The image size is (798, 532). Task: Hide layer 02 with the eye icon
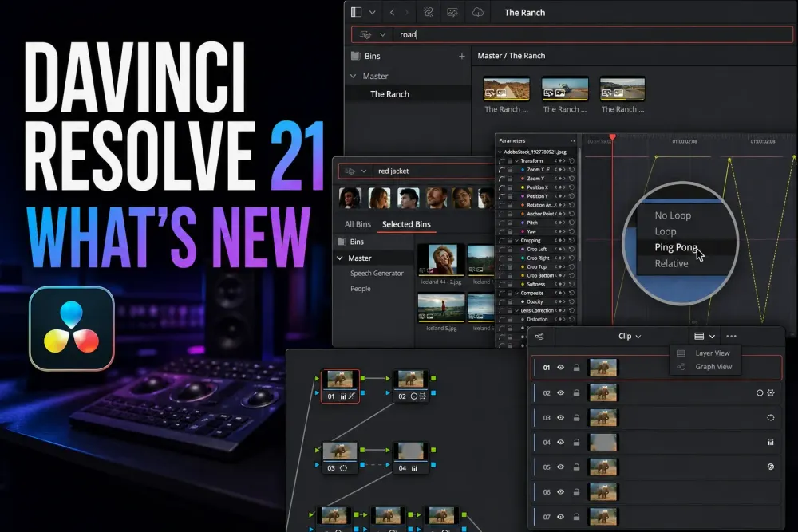tap(560, 392)
